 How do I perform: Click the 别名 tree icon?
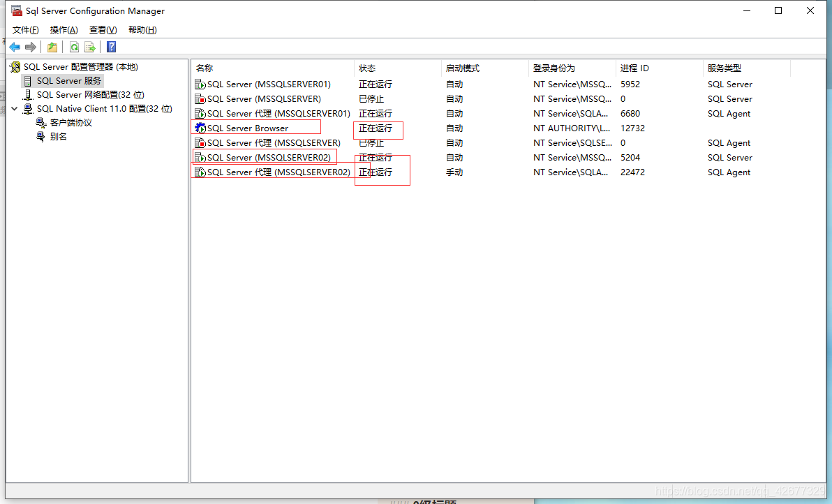tap(40, 137)
